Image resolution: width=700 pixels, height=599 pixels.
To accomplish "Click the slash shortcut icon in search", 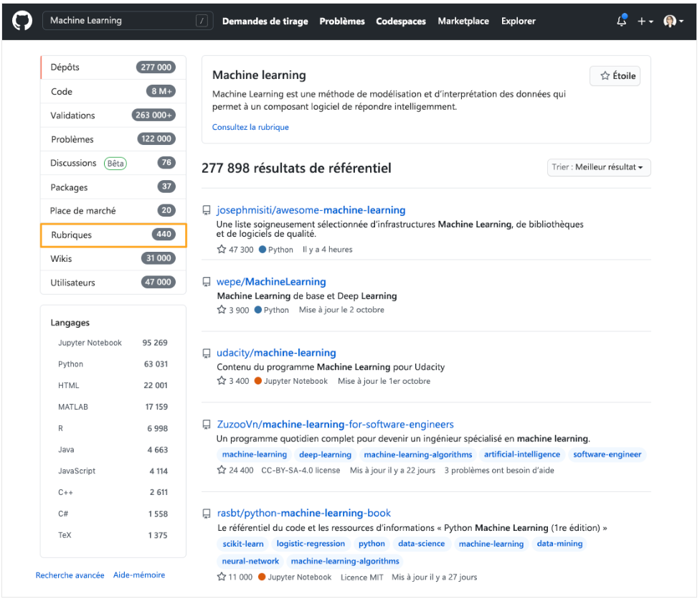I will [202, 22].
